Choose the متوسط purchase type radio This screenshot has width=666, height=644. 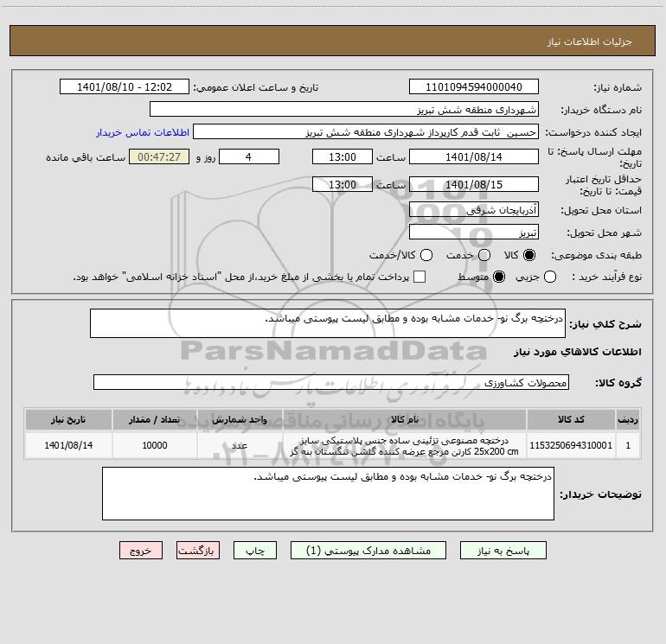pyautogui.click(x=499, y=277)
